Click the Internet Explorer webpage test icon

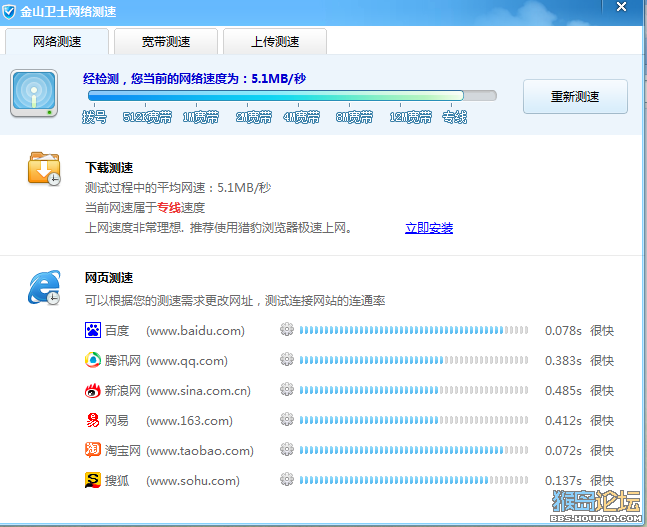click(44, 288)
